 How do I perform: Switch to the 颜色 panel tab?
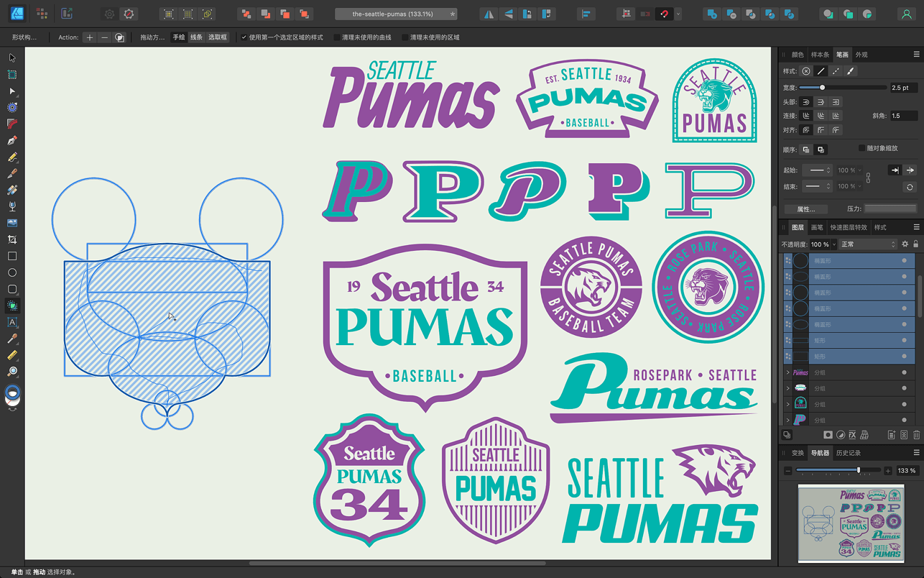click(x=798, y=55)
